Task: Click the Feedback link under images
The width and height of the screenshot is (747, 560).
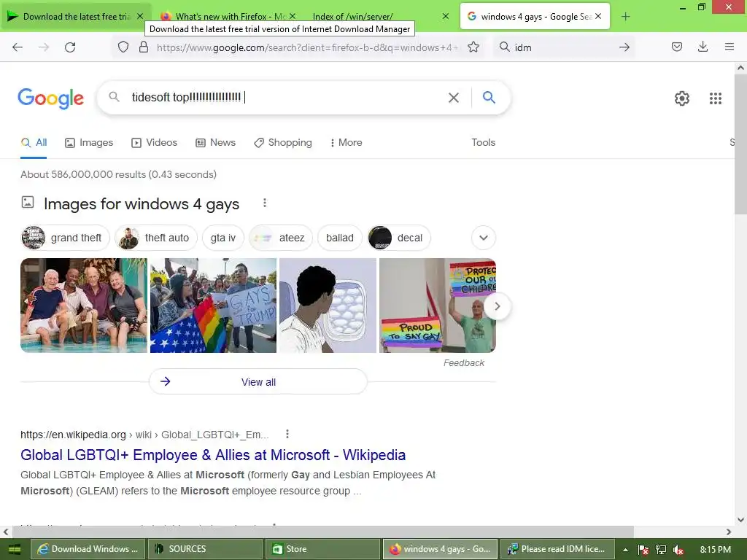Action: pyautogui.click(x=463, y=363)
